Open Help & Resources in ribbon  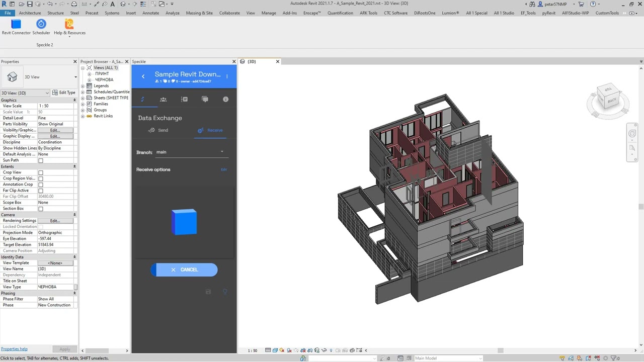69,24
